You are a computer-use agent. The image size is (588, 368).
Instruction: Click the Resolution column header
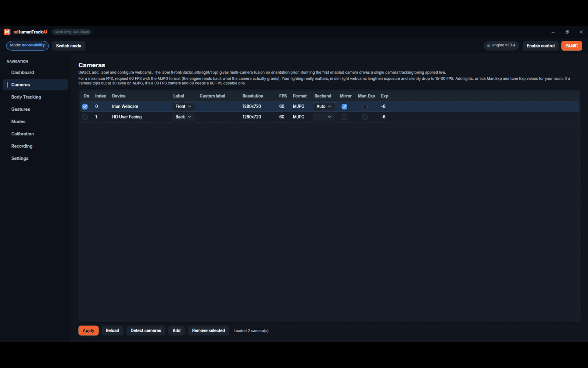[253, 96]
